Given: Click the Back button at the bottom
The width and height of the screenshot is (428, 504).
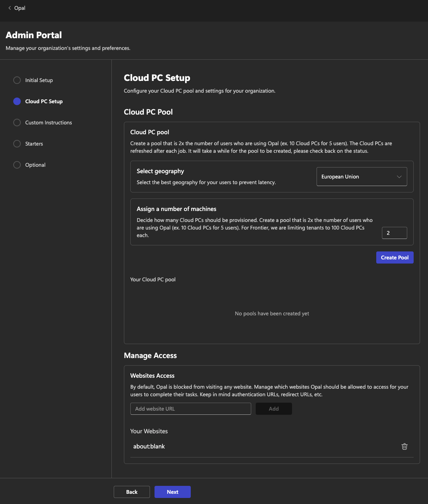Looking at the screenshot, I should tap(131, 492).
